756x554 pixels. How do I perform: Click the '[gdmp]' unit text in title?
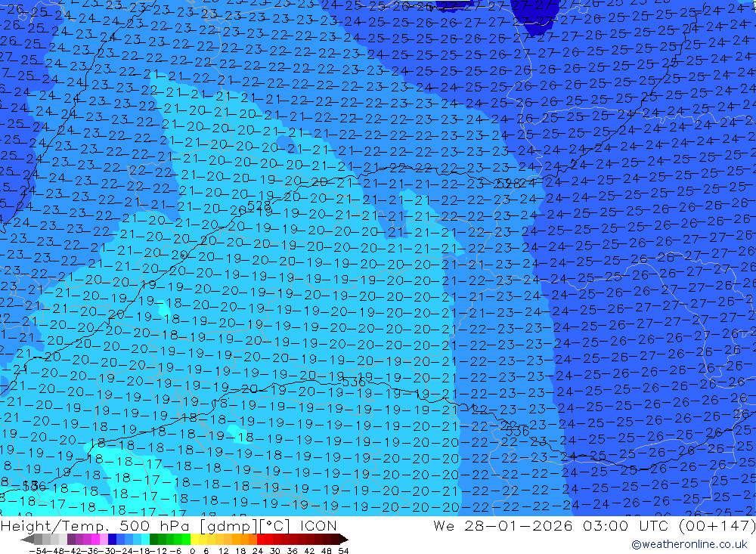pyautogui.click(x=228, y=526)
